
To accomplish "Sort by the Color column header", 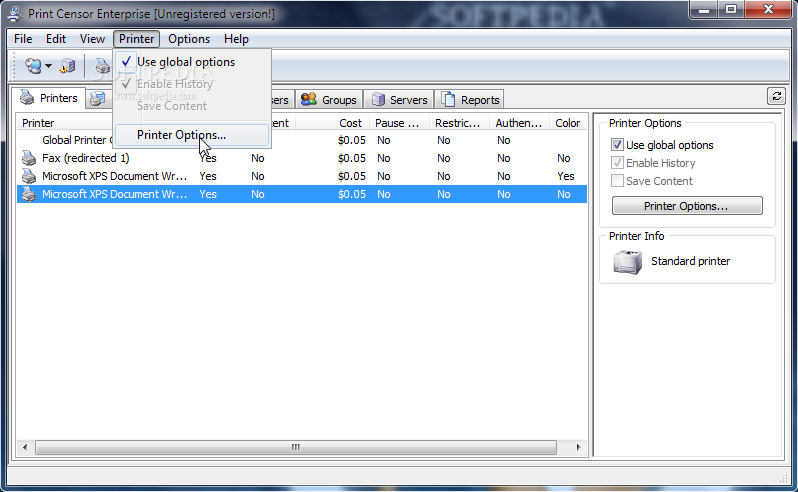I will click(x=568, y=123).
